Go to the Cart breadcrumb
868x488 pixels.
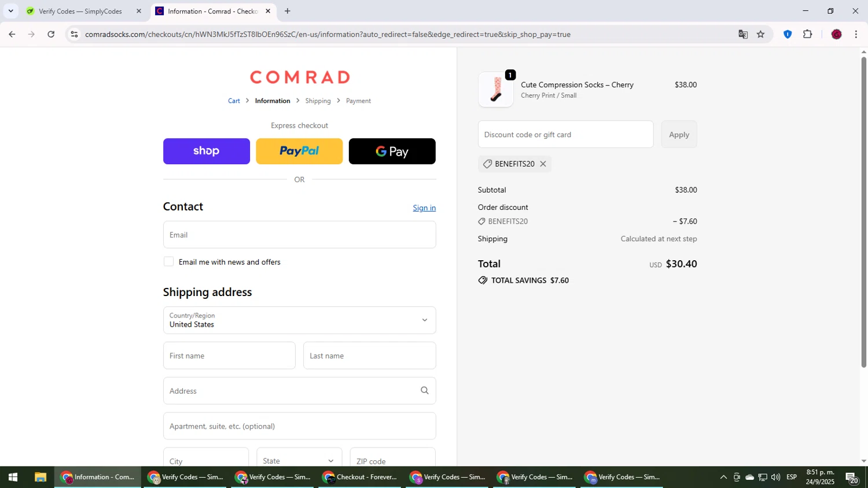(x=234, y=101)
